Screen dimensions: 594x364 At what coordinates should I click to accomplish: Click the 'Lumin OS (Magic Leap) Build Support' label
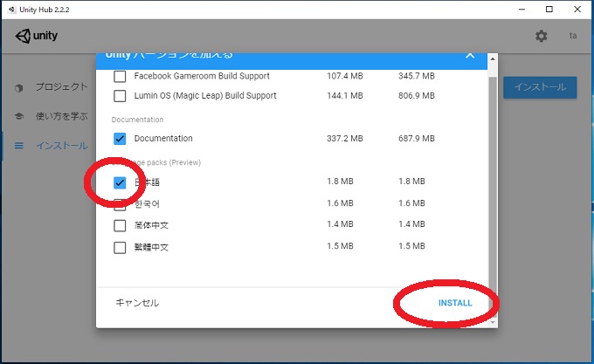tap(205, 96)
